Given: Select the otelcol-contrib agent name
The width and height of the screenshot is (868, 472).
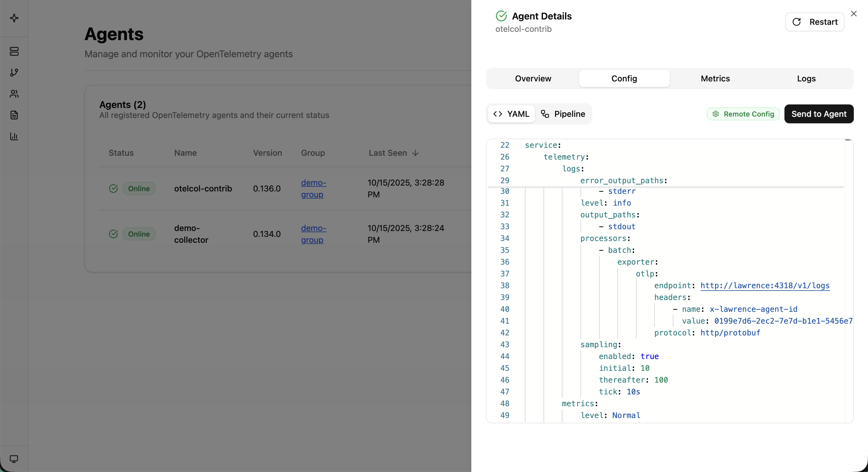Looking at the screenshot, I should point(203,189).
